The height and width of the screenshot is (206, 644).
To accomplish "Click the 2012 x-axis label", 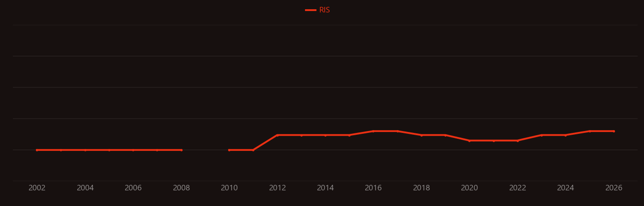I will tap(277, 188).
